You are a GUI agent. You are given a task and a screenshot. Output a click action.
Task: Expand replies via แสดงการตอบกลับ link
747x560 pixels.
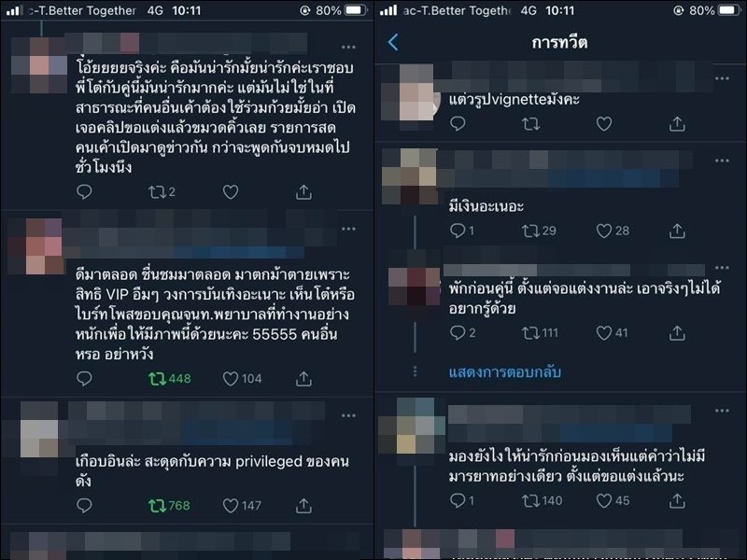504,371
